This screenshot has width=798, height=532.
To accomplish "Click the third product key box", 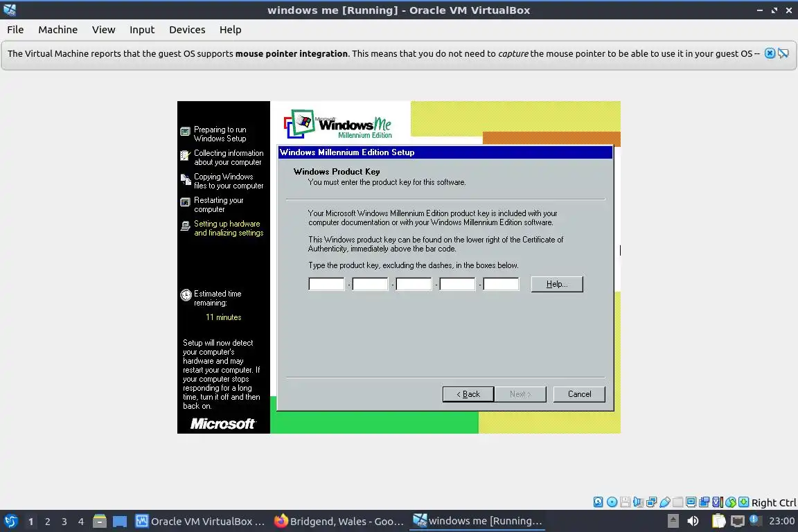I will (414, 284).
